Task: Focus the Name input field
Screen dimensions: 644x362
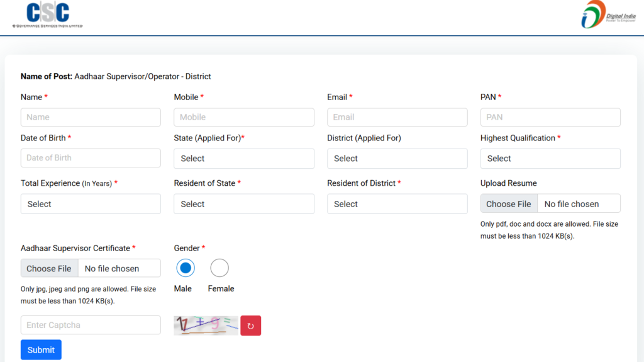Action: click(x=91, y=117)
